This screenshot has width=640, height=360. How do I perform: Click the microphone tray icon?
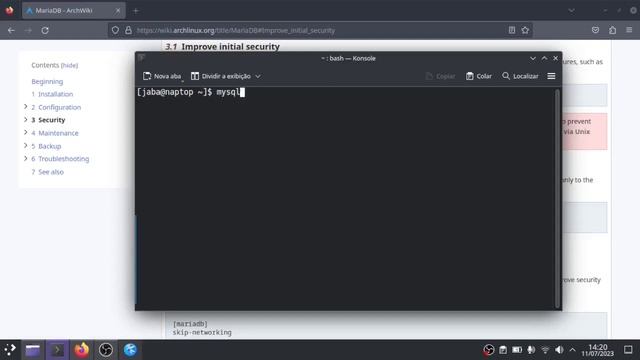click(x=531, y=350)
